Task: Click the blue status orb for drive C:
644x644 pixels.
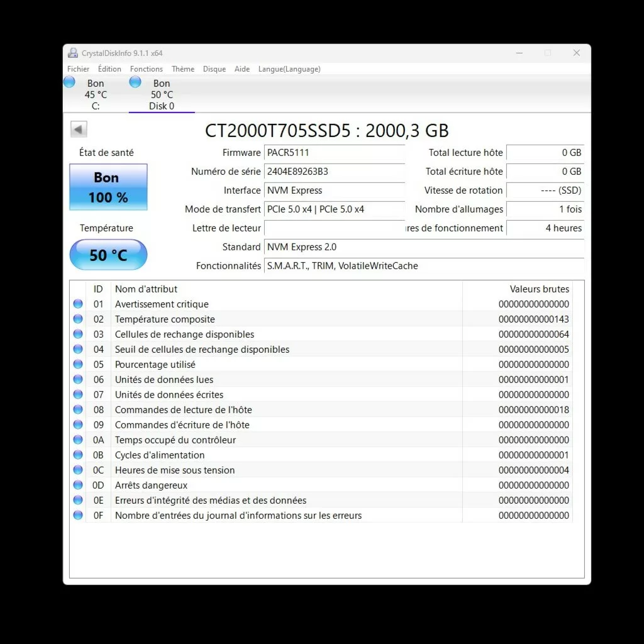Action: 69,82
